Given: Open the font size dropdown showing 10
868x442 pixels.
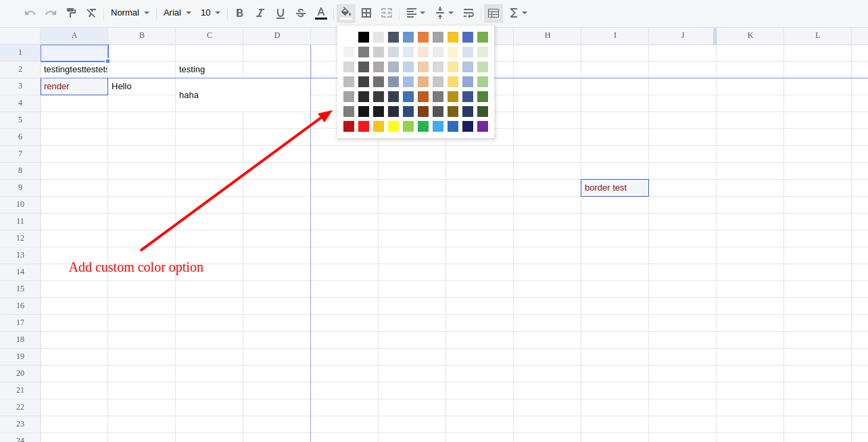Looking at the screenshot, I should click(210, 13).
